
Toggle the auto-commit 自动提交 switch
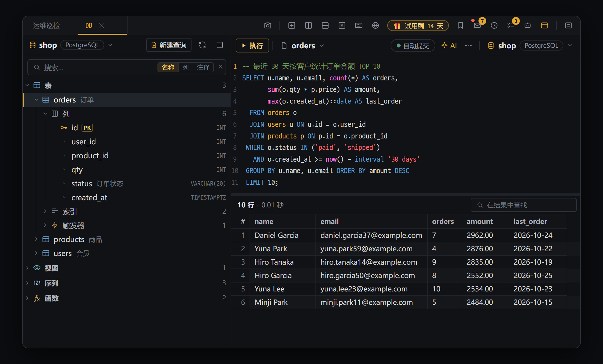413,45
